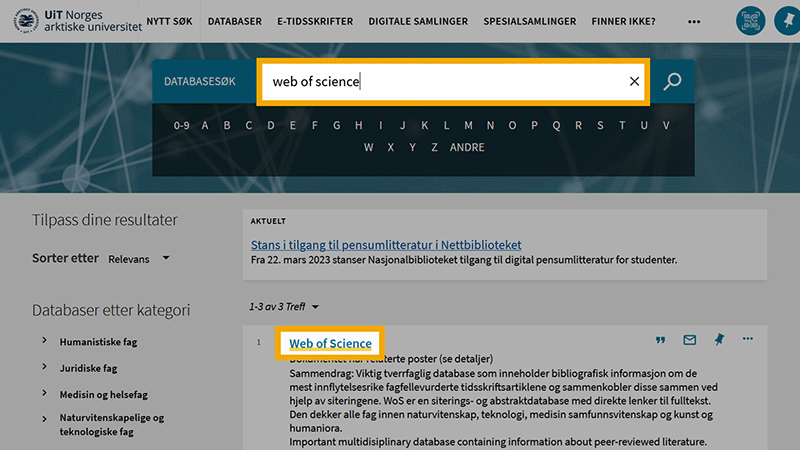Open the E-TIDSSKRIFTER menu item
Viewport: 800px width, 450px height.
pyautogui.click(x=315, y=21)
